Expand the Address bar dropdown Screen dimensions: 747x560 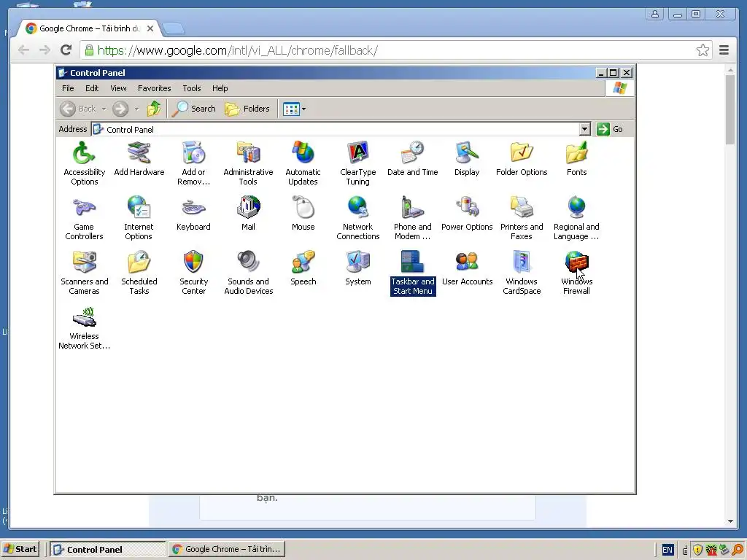(584, 129)
